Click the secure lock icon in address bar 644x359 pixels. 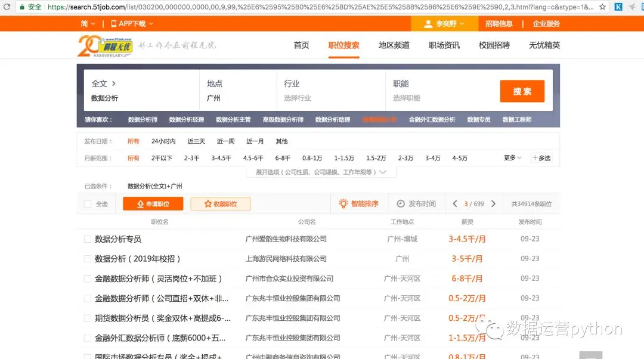[x=22, y=7]
